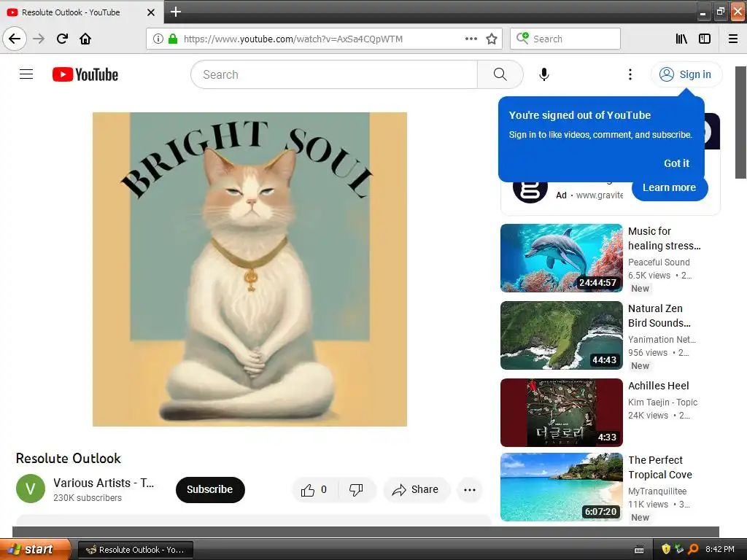Open a new tab with plus button
The height and width of the screenshot is (560, 747).
coord(176,12)
